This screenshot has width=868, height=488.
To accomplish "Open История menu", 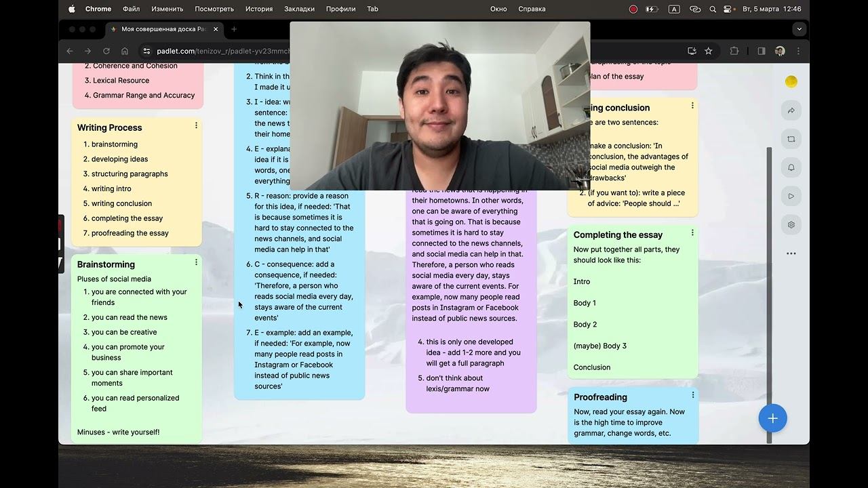I will (259, 9).
